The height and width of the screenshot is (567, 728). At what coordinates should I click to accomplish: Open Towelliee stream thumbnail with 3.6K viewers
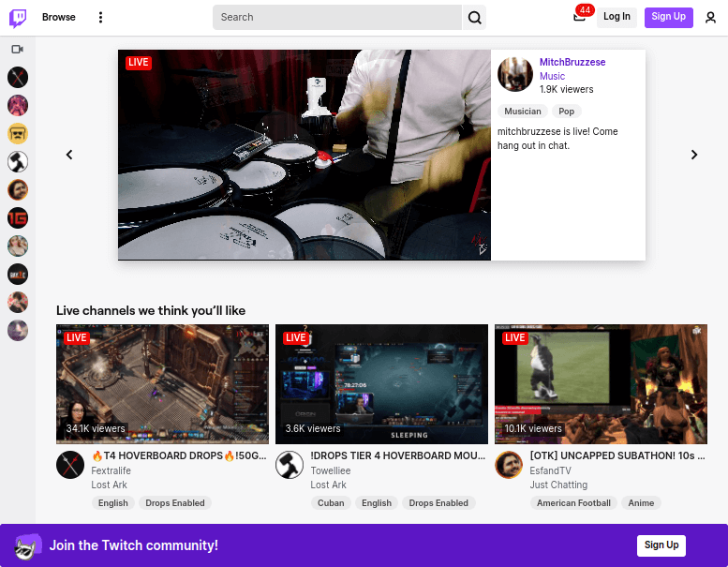click(x=381, y=384)
